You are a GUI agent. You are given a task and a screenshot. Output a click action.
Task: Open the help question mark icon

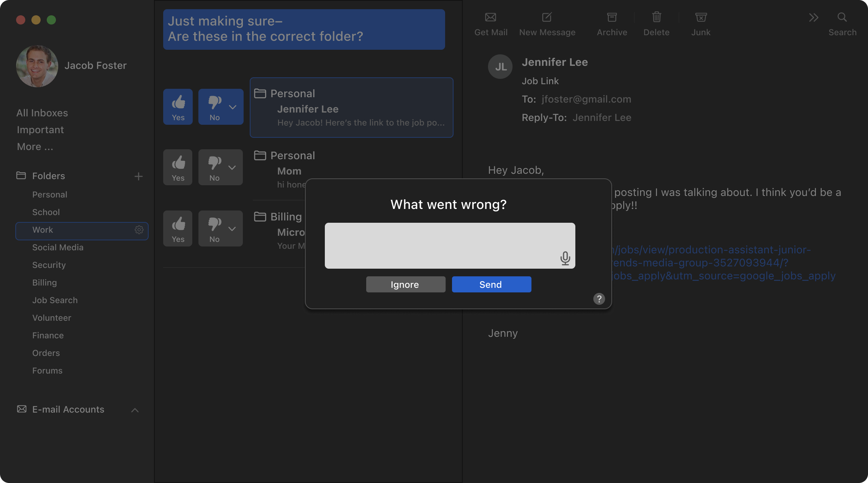click(x=599, y=299)
